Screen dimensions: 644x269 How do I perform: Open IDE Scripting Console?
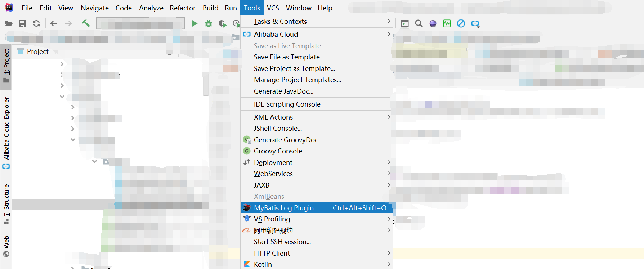tap(317, 104)
